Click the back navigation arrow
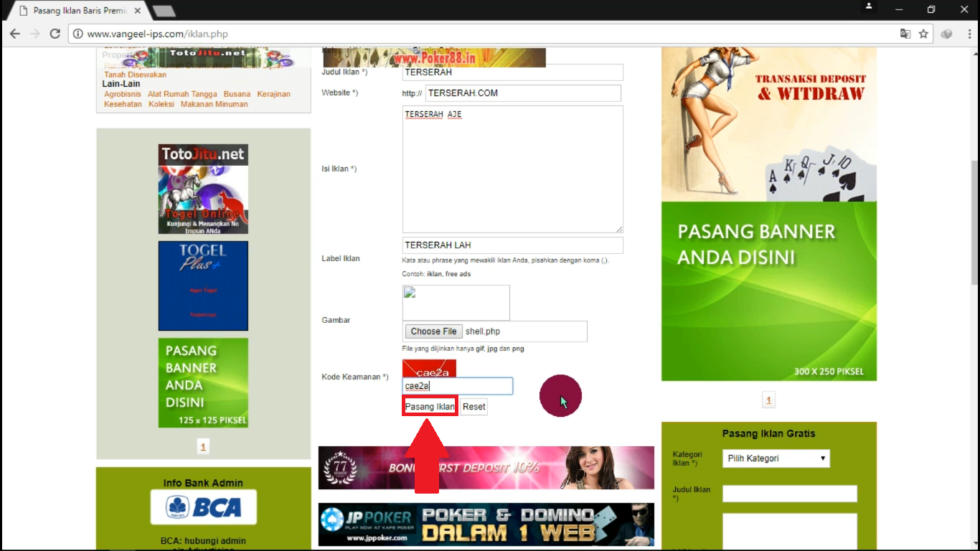980x551 pixels. pyautogui.click(x=15, y=33)
